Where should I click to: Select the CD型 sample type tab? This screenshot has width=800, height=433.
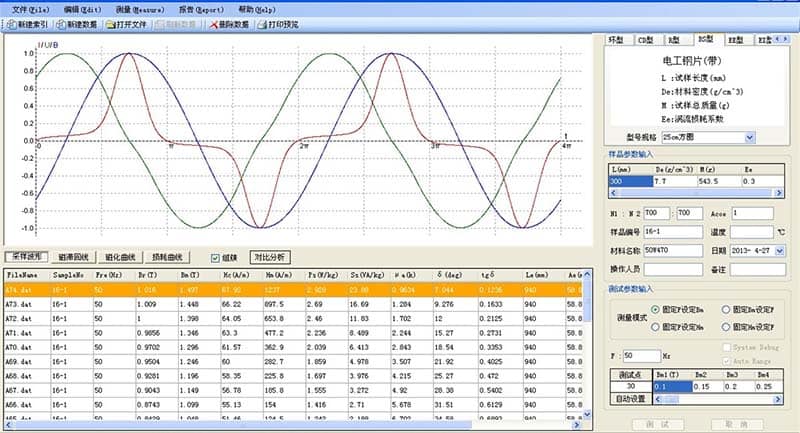pyautogui.click(x=645, y=40)
